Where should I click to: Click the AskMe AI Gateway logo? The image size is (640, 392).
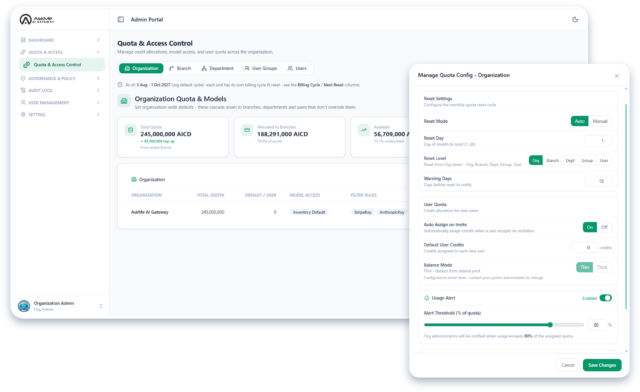37,19
